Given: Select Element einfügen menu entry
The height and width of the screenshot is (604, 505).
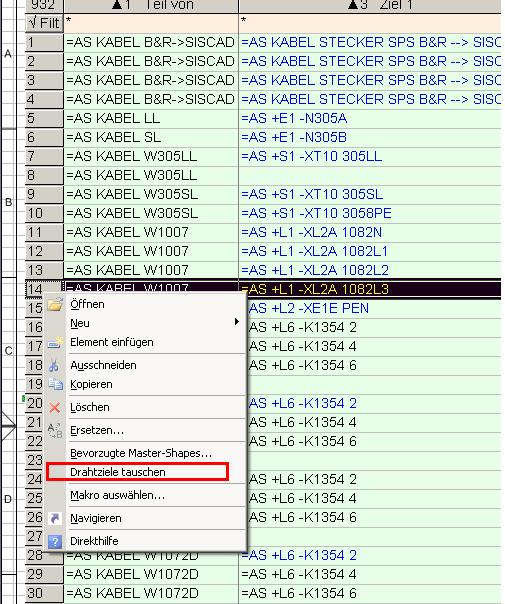Looking at the screenshot, I should pos(146,342).
